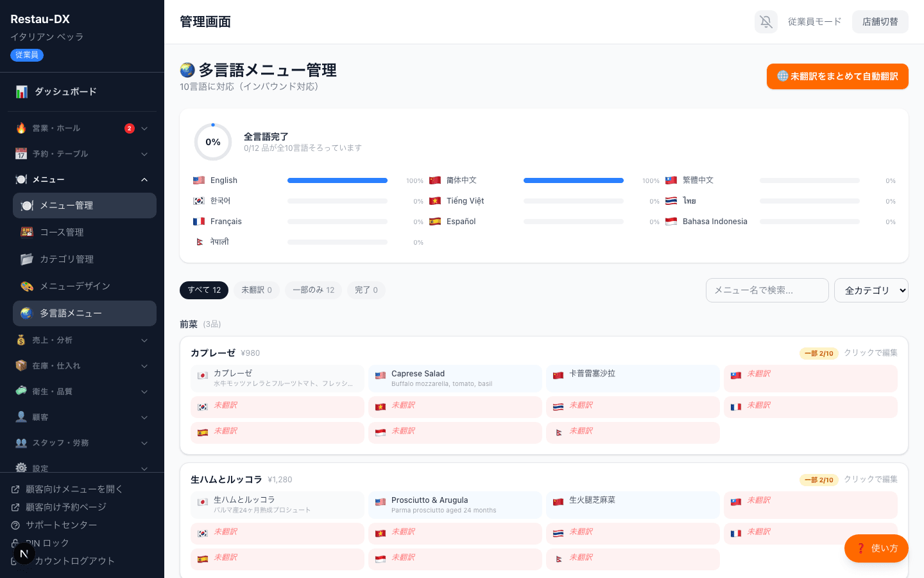The height and width of the screenshot is (578, 924).
Task: Click the globe icon for 多言語メニュー
Action: [x=27, y=313]
